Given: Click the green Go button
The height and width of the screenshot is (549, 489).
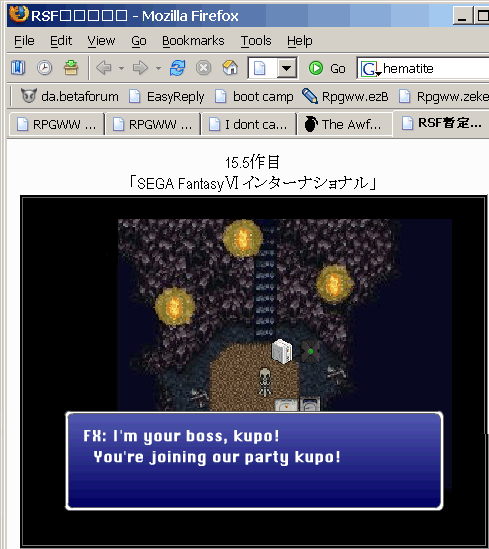Looking at the screenshot, I should tap(327, 68).
